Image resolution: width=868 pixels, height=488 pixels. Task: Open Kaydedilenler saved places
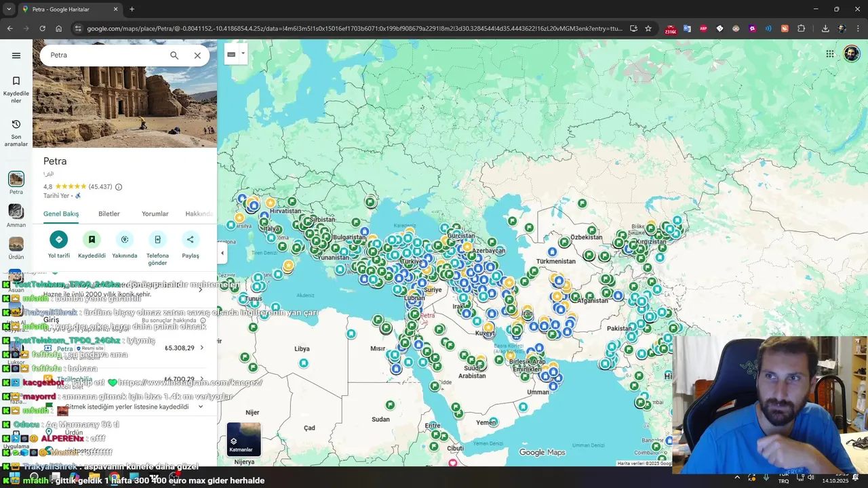tap(16, 89)
